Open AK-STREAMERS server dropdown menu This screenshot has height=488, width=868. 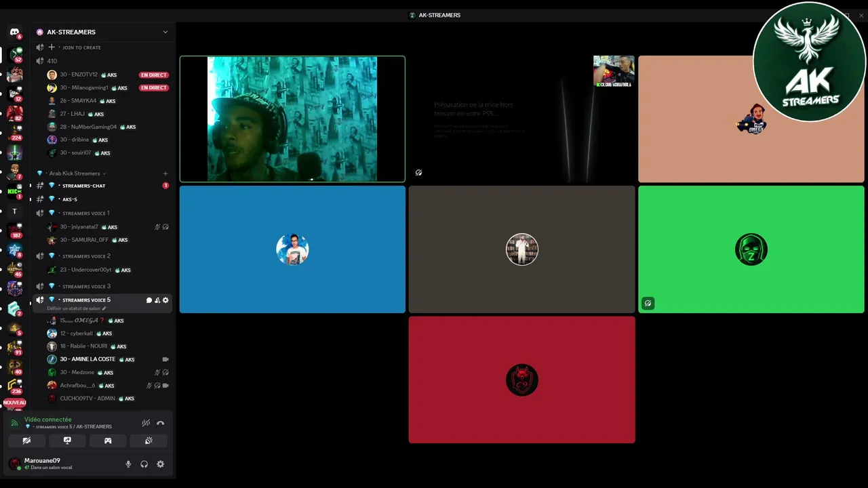coord(165,32)
